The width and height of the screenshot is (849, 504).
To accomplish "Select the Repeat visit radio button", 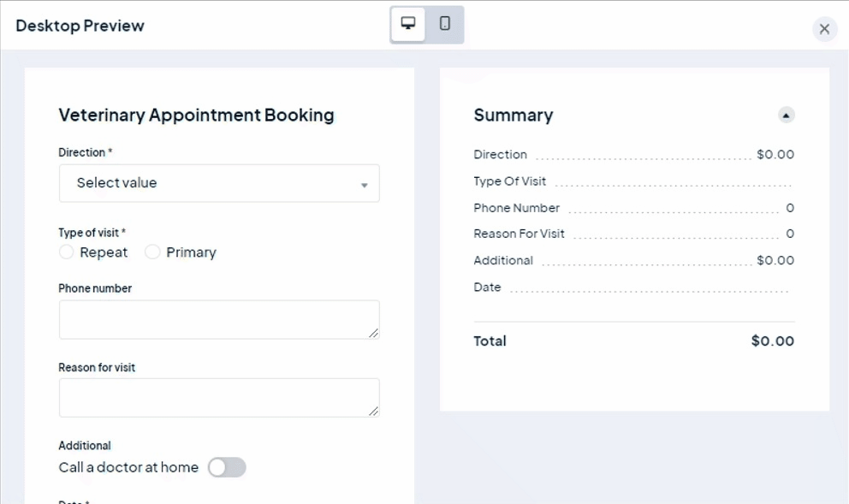I will pos(67,252).
